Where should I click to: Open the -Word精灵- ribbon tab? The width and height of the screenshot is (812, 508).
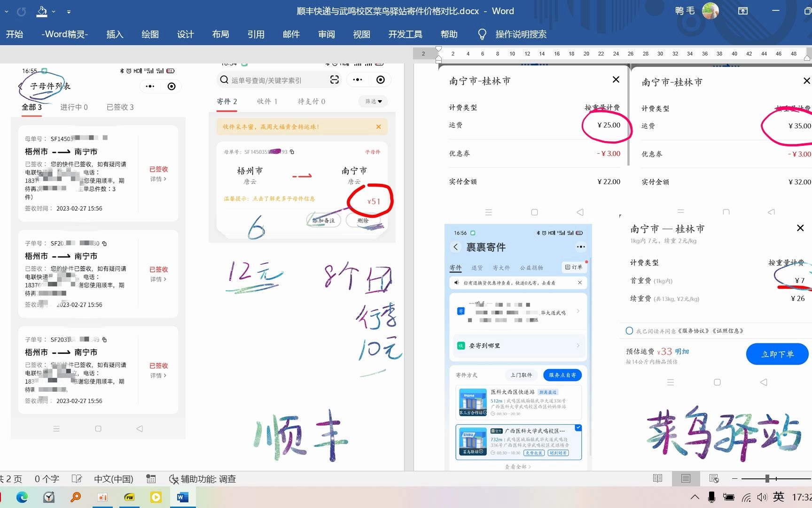(65, 34)
